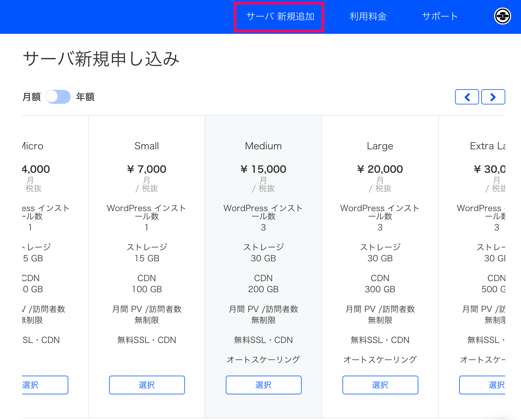Viewport: 521px width, 420px height.
Task: Select the Large plan with 選択 button
Action: 380,385
